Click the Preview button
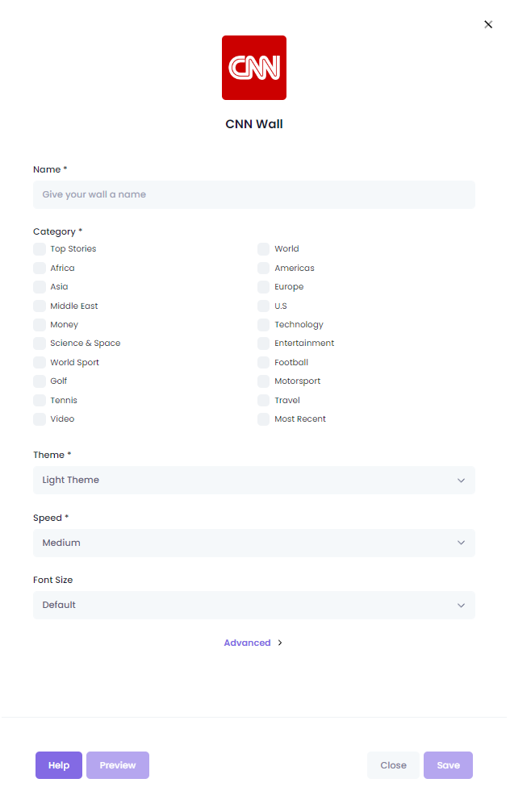The height and width of the screenshot is (812, 510). coord(118,765)
